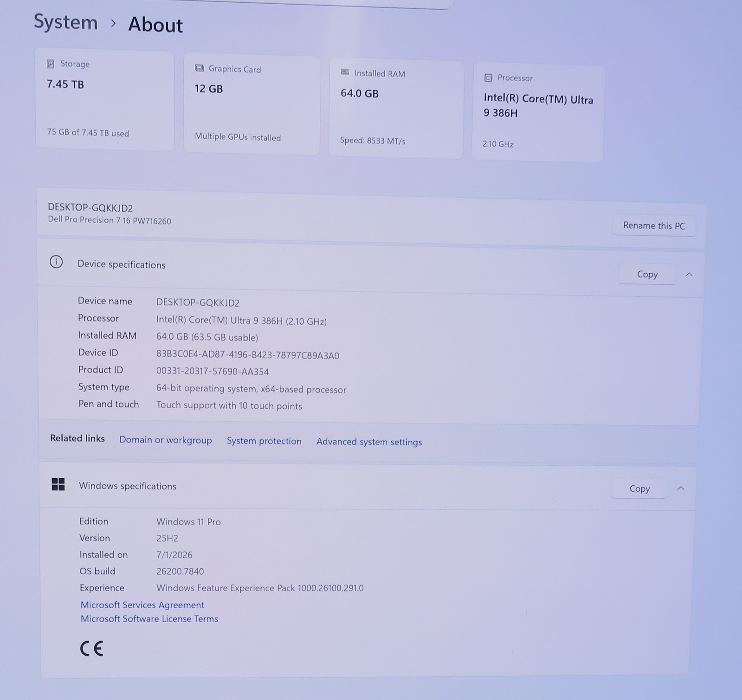Select the version value 25H2

tap(167, 538)
